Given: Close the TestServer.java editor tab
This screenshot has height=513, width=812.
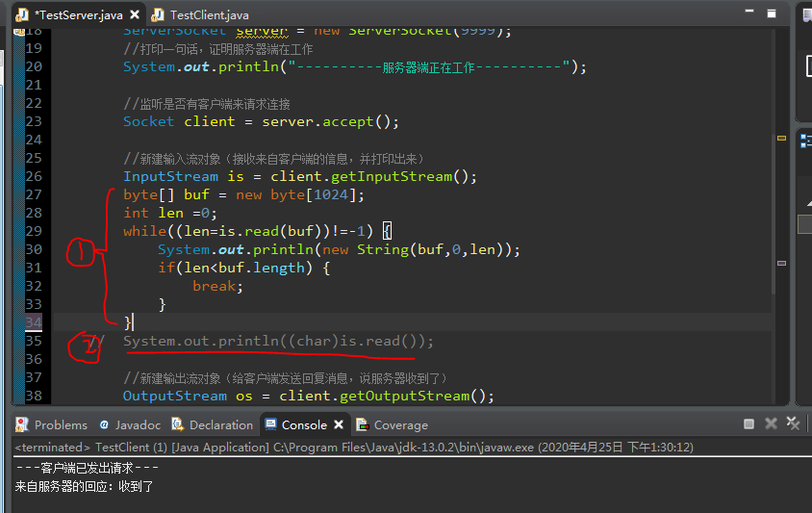Looking at the screenshot, I should (x=135, y=14).
